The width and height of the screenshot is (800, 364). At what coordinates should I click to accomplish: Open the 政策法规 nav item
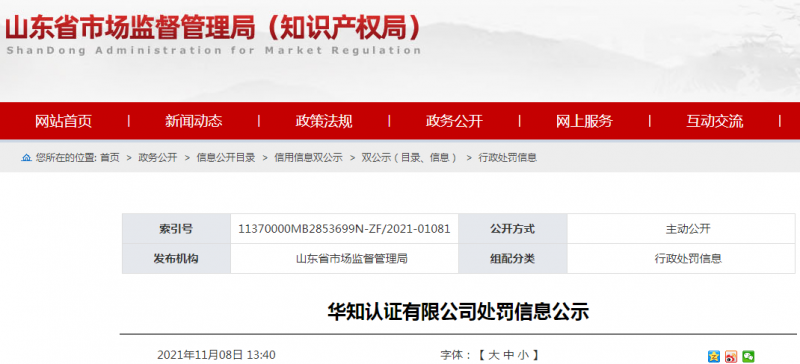click(324, 122)
